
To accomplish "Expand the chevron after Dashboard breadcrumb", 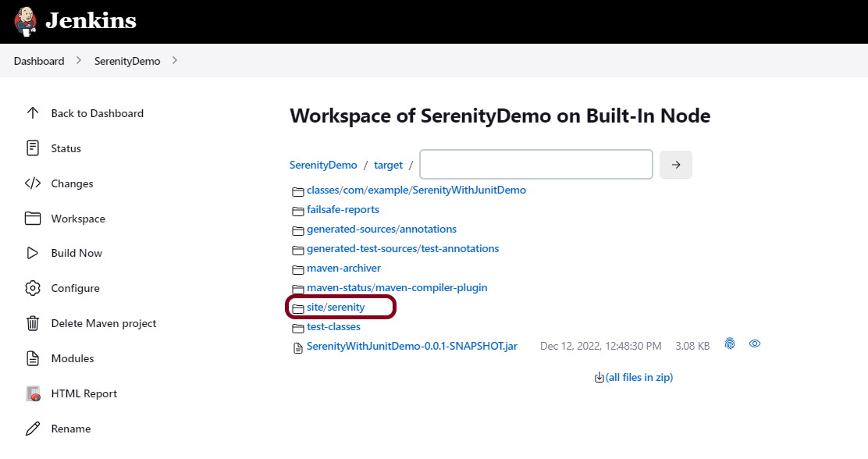I will tap(79, 60).
